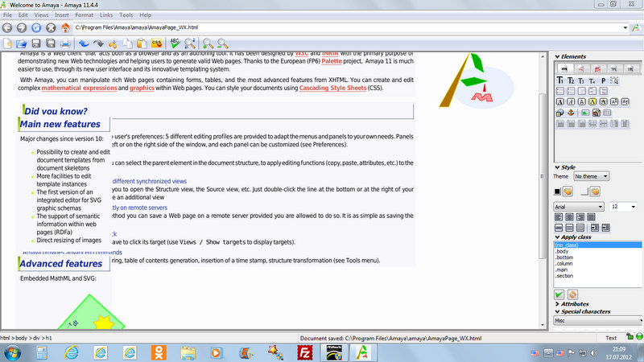Save the current document
The width and height of the screenshot is (644, 362).
pos(36,43)
